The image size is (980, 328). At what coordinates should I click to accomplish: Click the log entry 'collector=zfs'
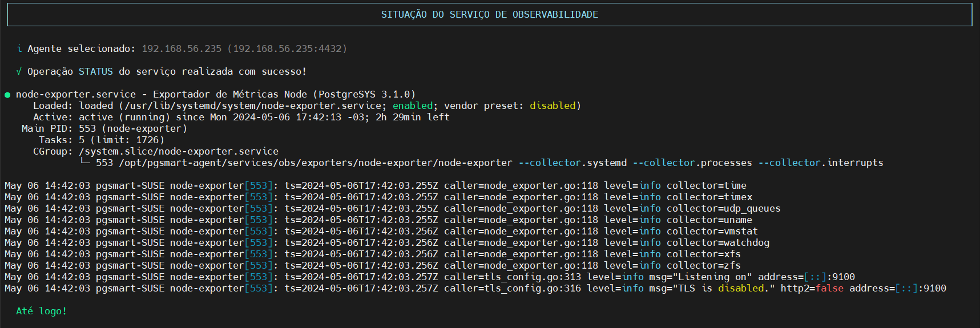coord(704,265)
